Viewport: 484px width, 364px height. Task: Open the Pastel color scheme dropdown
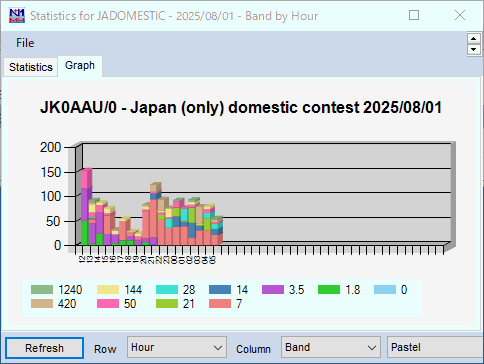click(x=435, y=347)
